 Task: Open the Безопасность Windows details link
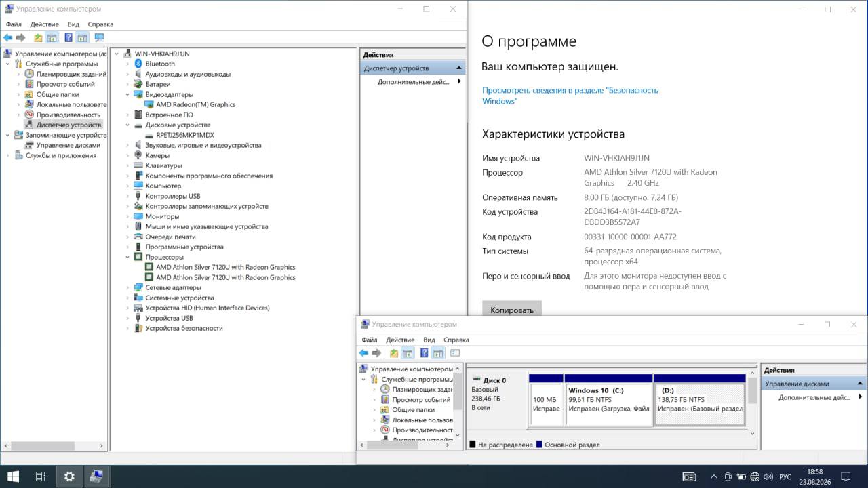tap(570, 96)
